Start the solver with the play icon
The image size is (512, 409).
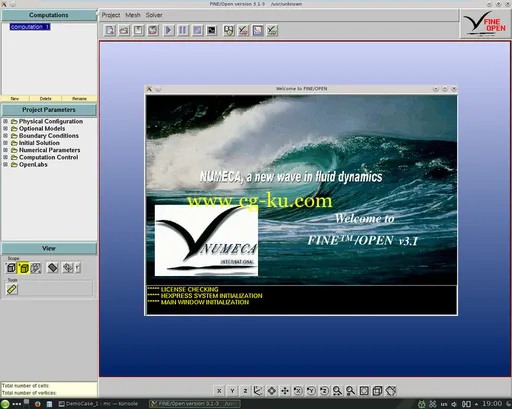click(168, 30)
